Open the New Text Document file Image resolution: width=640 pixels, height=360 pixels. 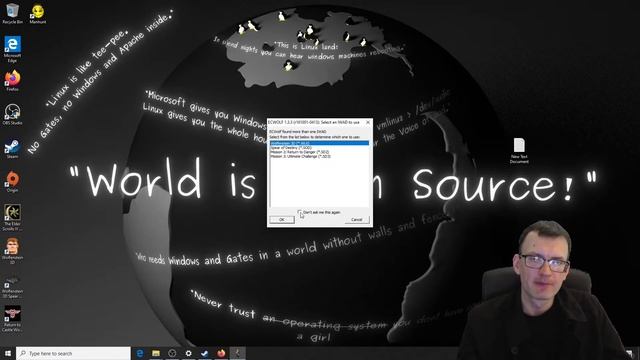coord(519,150)
